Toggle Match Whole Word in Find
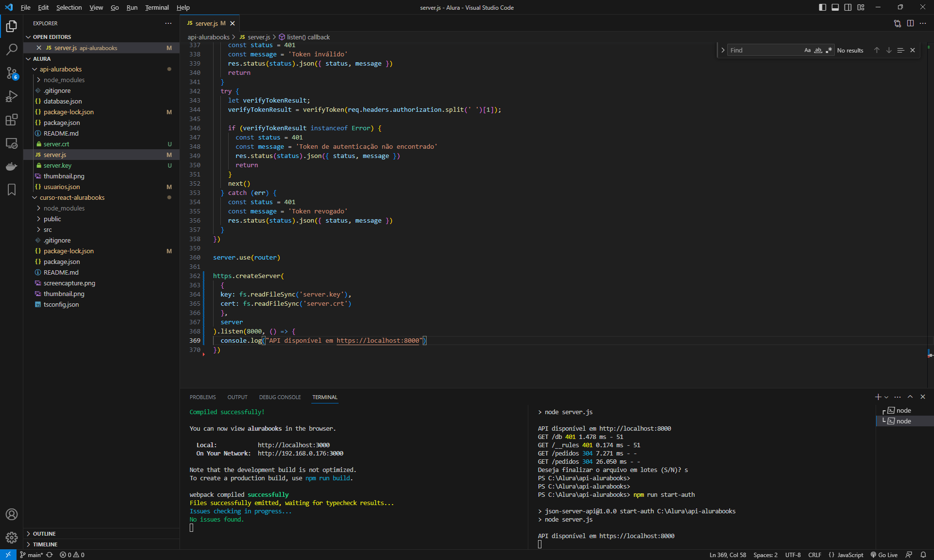The image size is (934, 560). pos(818,50)
